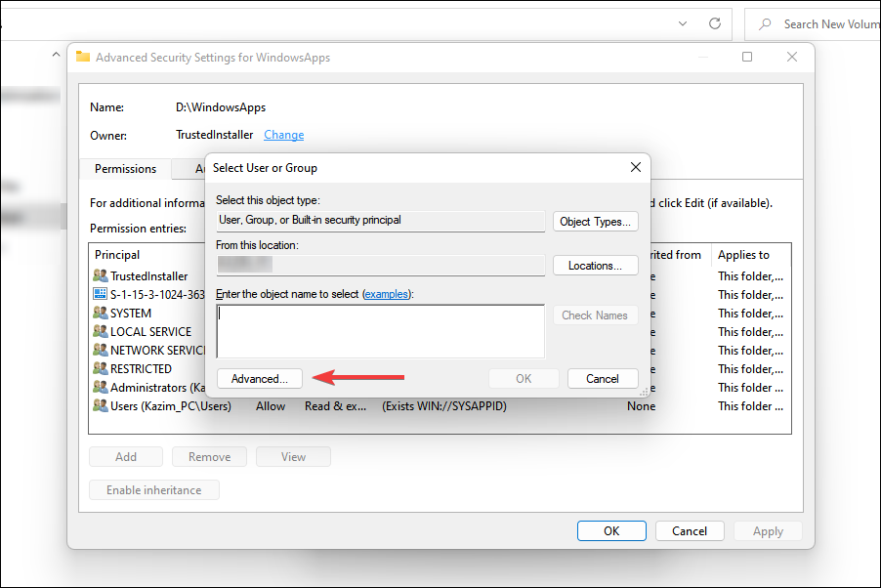Click the View permission entry button

click(293, 456)
